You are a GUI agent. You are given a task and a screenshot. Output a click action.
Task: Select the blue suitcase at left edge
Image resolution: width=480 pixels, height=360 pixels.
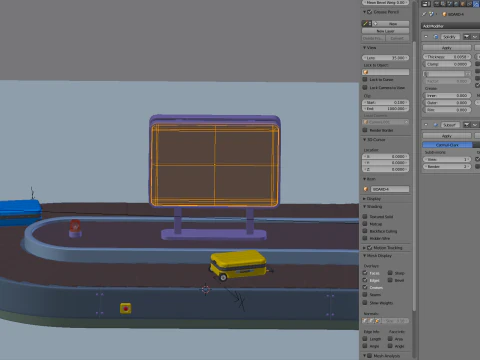click(21, 212)
